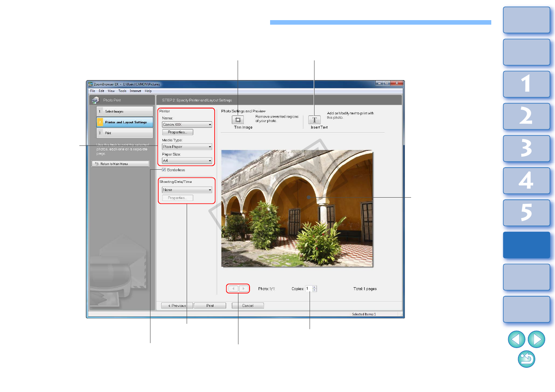This screenshot has width=555, height=392.
Task: Click the Trim Image icon
Action: point(238,120)
